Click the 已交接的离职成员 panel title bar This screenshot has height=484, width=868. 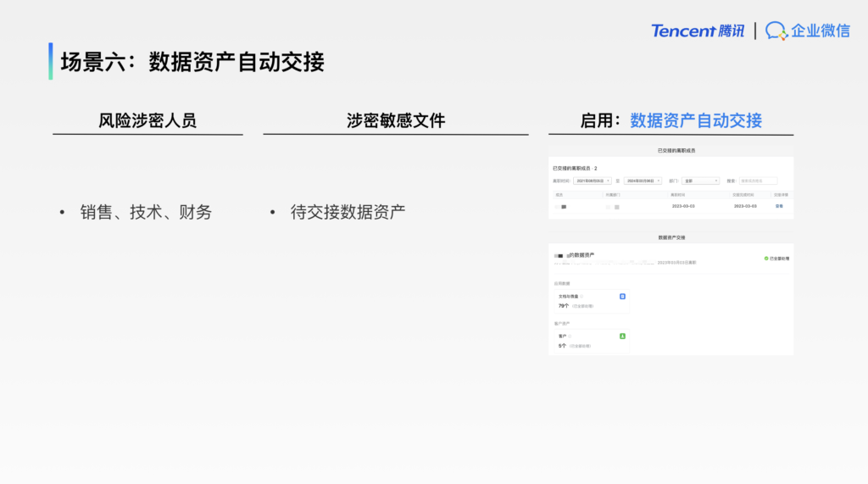pos(671,151)
